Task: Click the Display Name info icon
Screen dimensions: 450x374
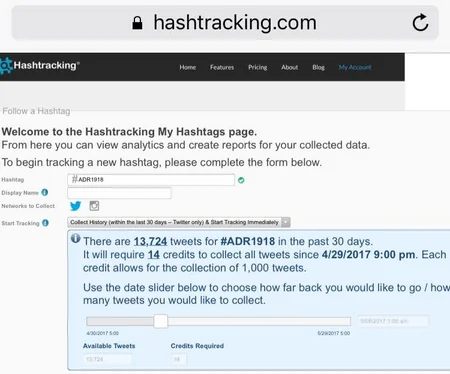Action: tap(45, 192)
